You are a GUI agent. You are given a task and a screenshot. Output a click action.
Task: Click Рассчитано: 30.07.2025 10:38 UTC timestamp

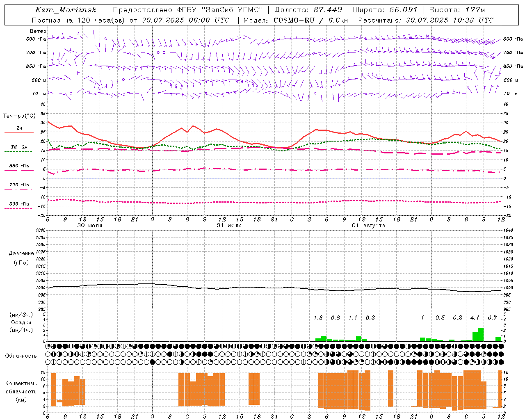pyautogui.click(x=426, y=20)
